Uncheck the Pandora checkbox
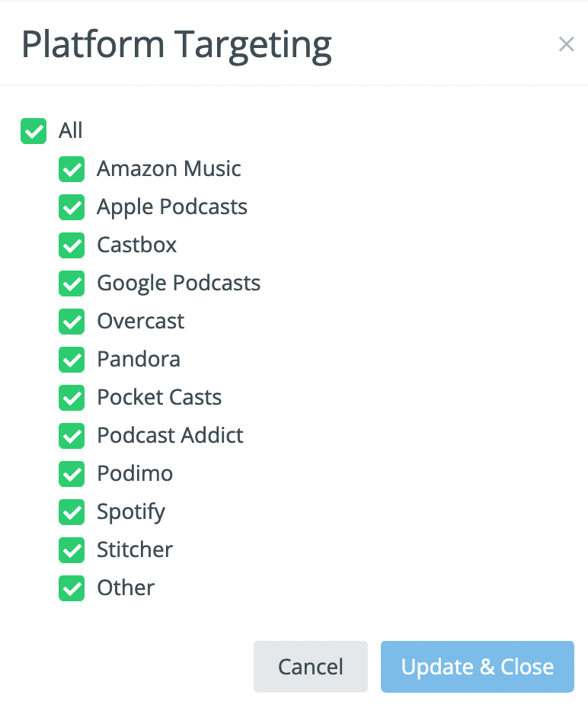The image size is (588, 727). pyautogui.click(x=72, y=359)
